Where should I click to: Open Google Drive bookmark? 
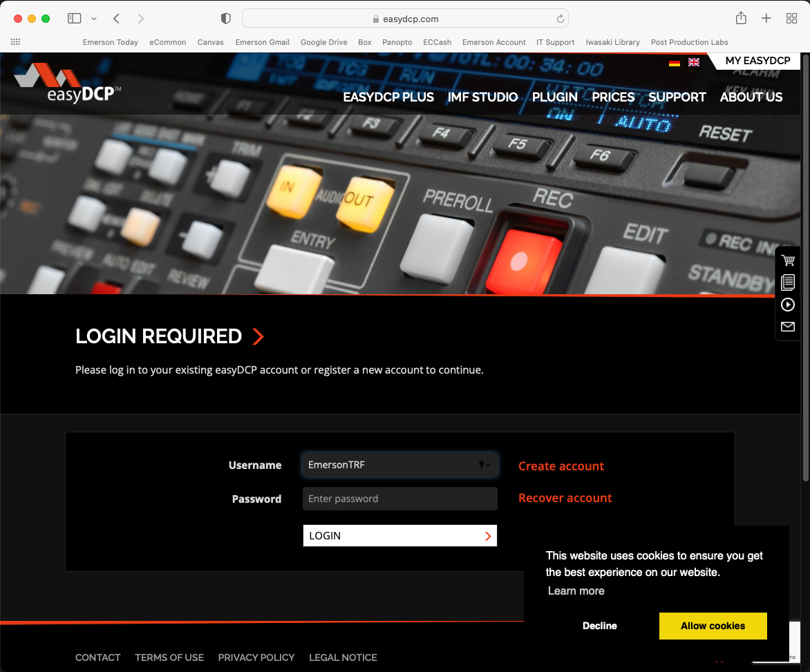[x=324, y=42]
